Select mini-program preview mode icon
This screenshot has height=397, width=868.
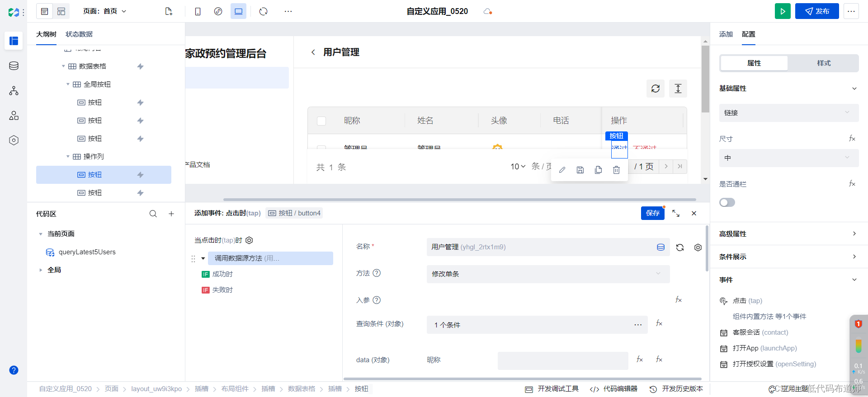pos(218,11)
